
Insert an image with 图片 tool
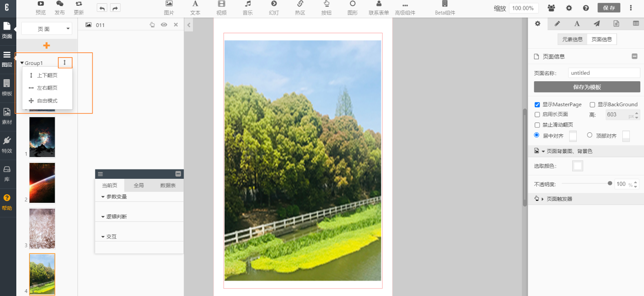tap(169, 7)
